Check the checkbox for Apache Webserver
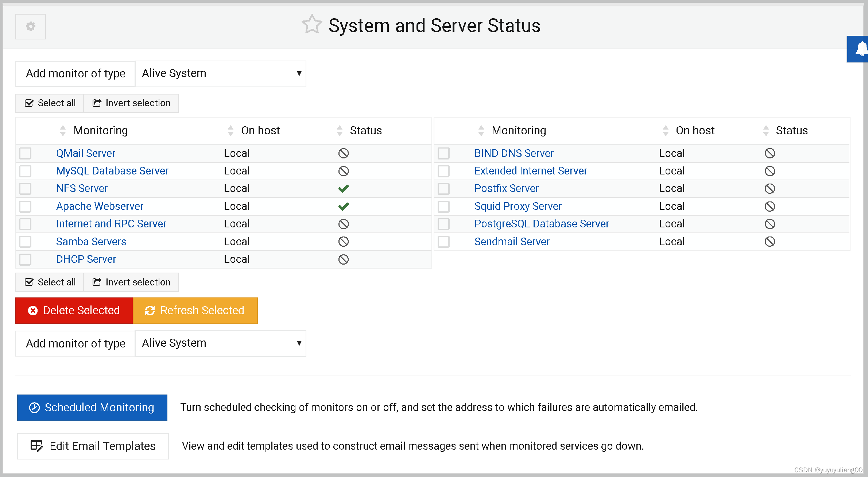 tap(25, 206)
